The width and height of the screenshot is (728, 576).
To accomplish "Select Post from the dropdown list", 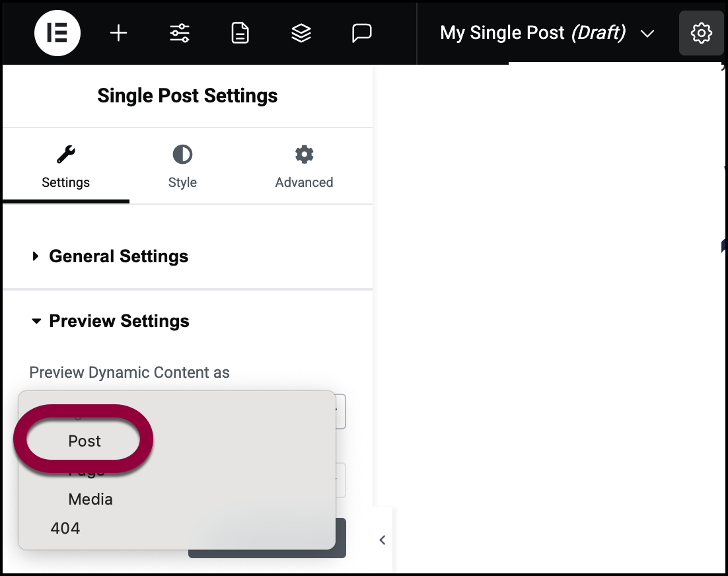I will [85, 441].
